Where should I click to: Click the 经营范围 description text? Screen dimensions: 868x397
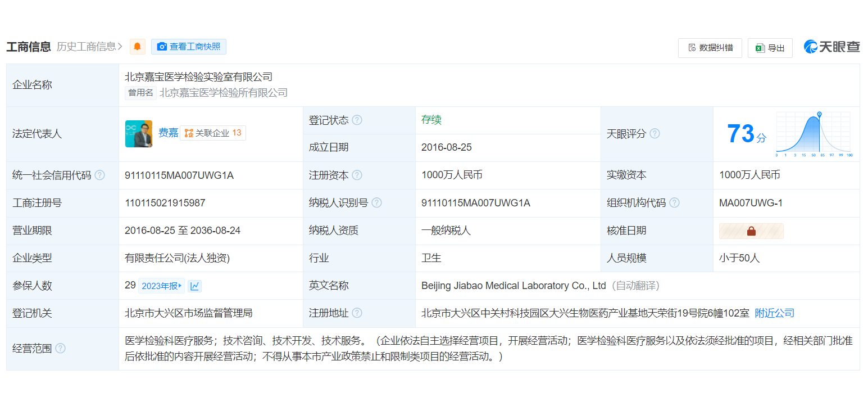[489, 349]
